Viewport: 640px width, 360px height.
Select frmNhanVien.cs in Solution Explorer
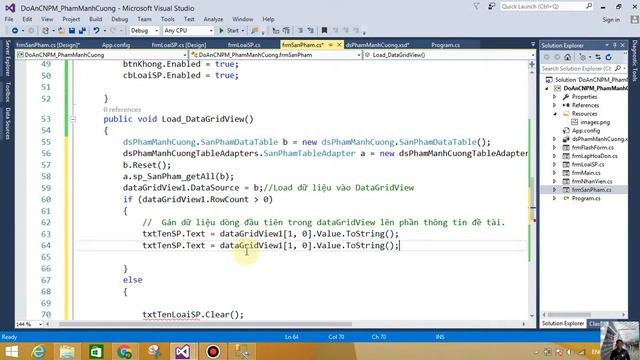click(x=591, y=181)
